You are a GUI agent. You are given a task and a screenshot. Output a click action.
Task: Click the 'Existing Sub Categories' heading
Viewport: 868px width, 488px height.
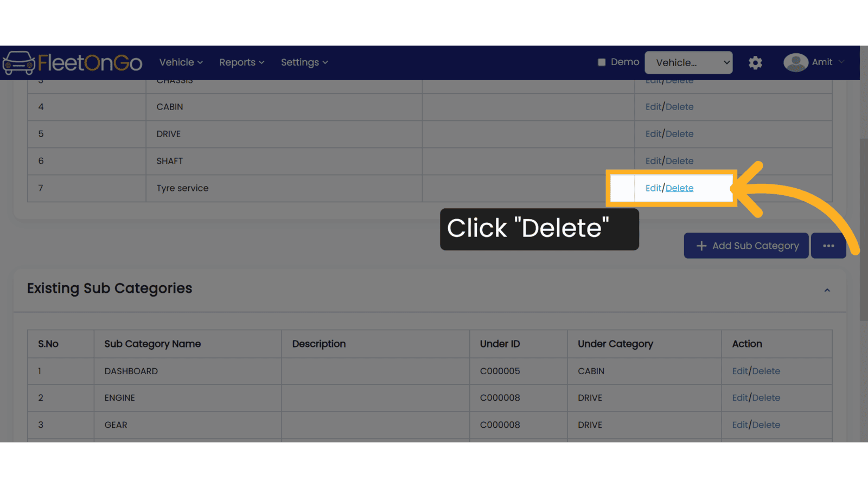[110, 288]
